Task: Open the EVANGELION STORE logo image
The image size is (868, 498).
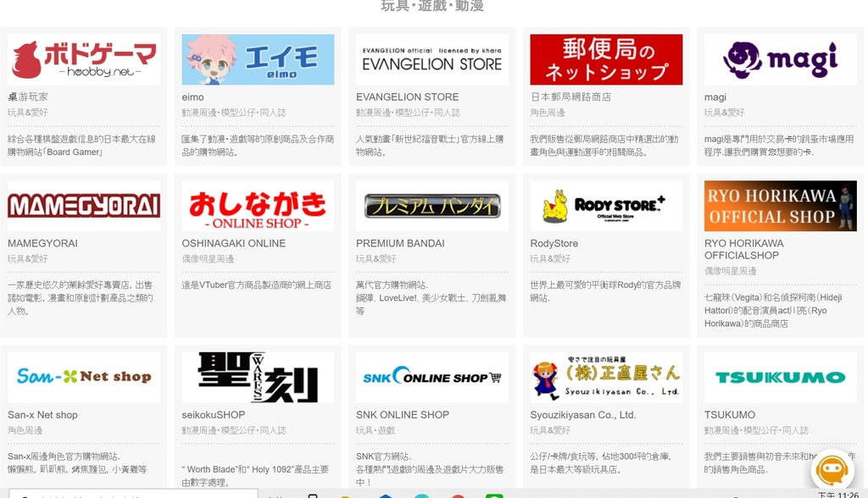Action: [x=431, y=59]
